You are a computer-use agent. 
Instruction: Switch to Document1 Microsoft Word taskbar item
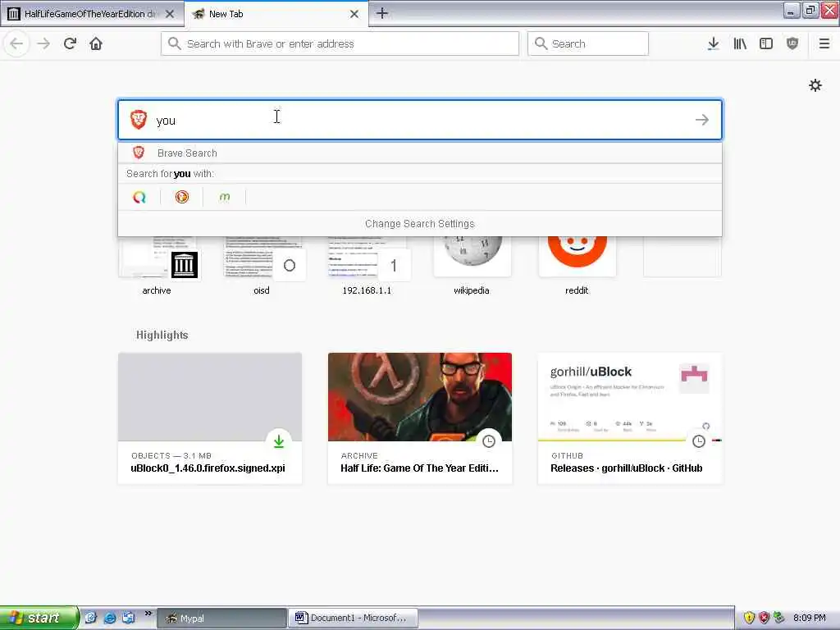pyautogui.click(x=353, y=618)
